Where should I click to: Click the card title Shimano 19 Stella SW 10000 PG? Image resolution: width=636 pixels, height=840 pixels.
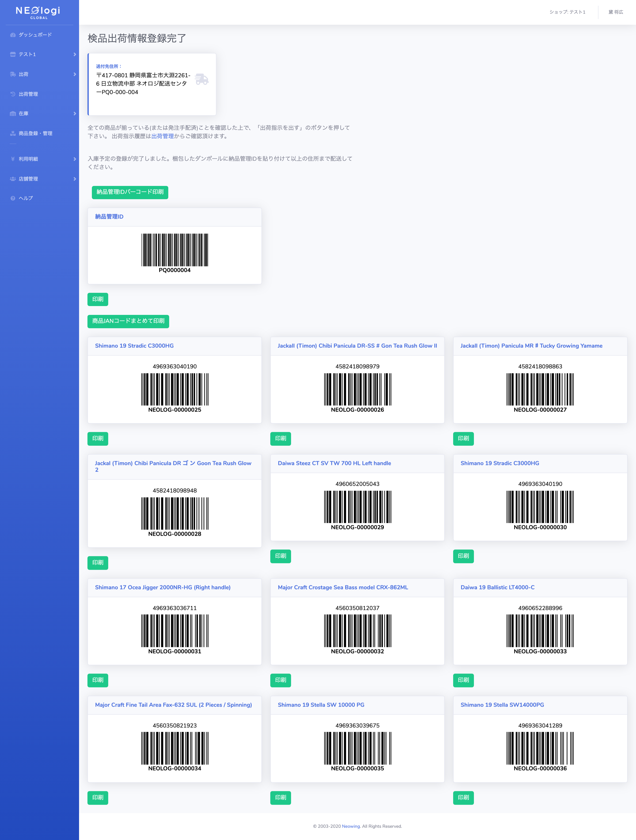(321, 705)
